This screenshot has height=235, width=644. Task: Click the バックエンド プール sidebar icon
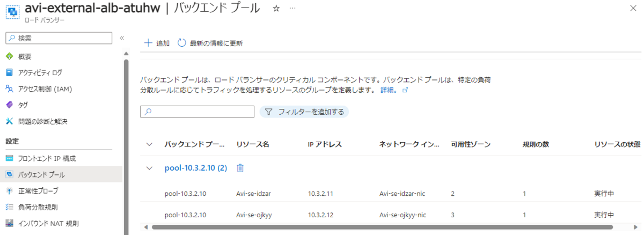[x=9, y=174]
